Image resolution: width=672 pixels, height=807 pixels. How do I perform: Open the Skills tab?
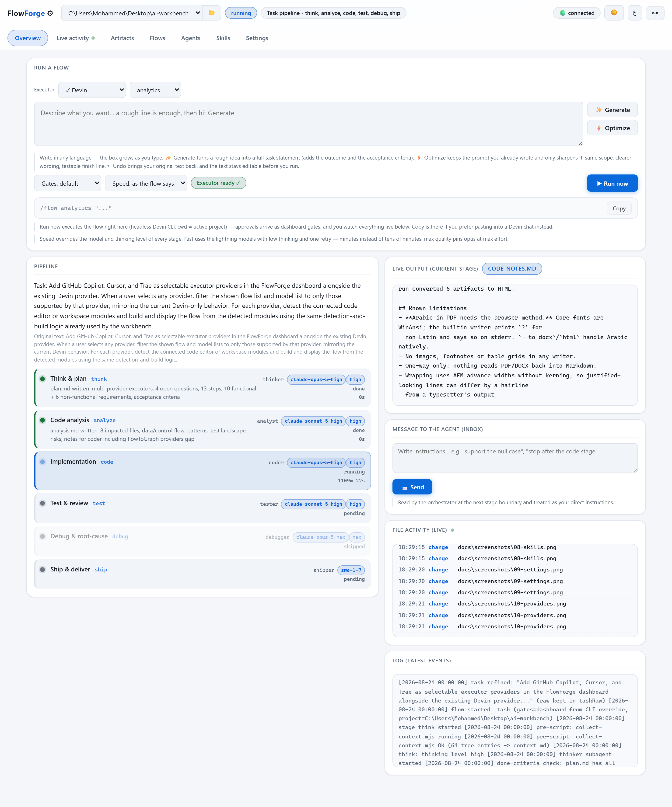pyautogui.click(x=223, y=38)
